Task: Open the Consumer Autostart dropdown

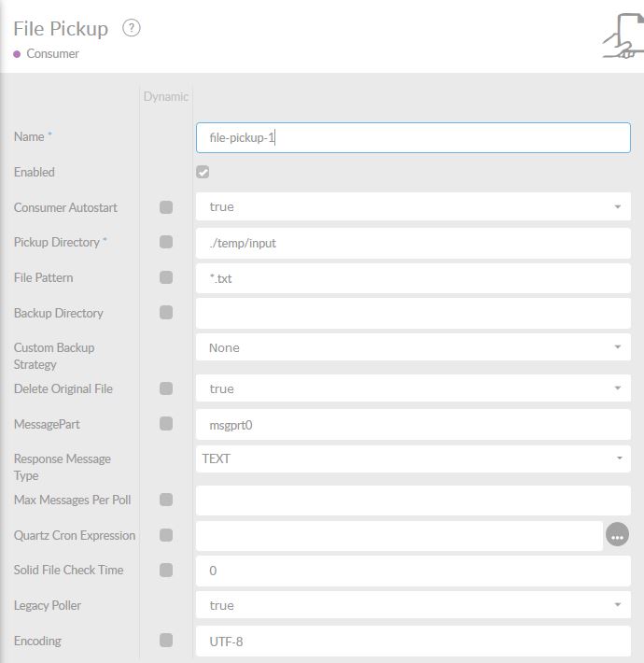Action: (x=413, y=207)
